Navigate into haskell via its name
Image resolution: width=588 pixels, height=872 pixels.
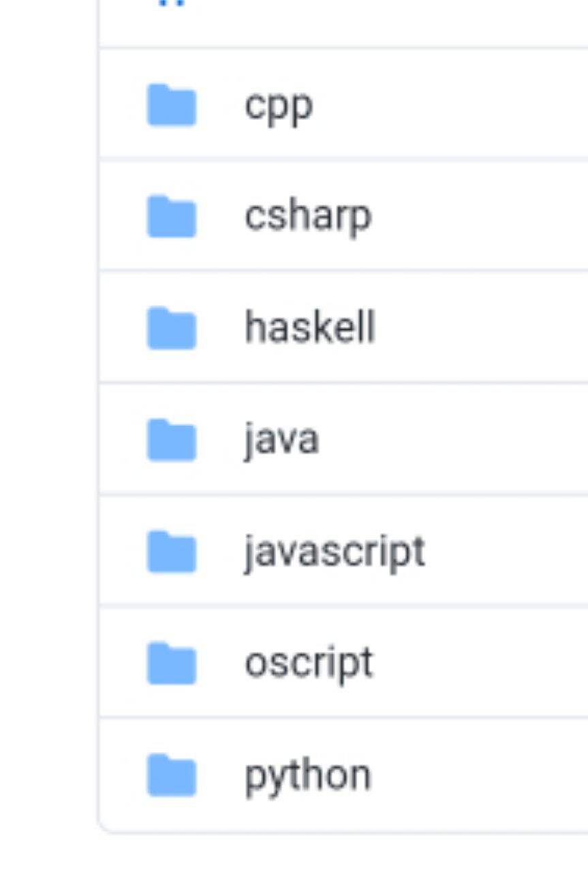click(309, 328)
